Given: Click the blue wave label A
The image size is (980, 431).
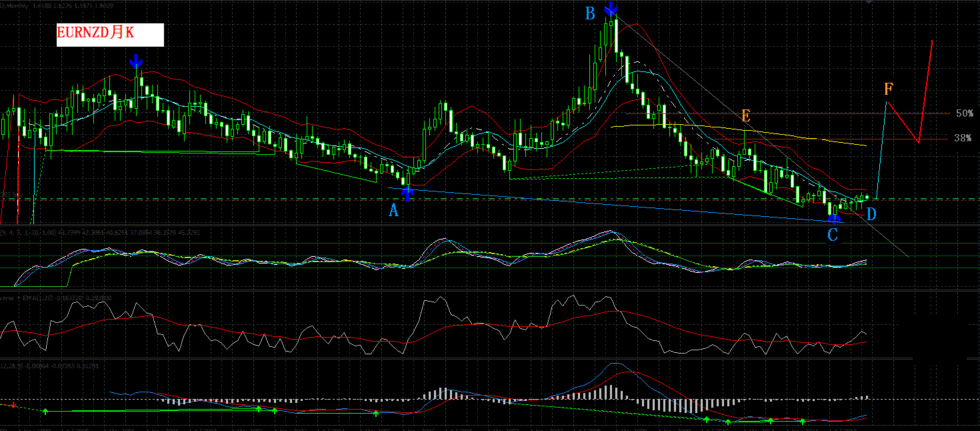Looking at the screenshot, I should tap(393, 211).
